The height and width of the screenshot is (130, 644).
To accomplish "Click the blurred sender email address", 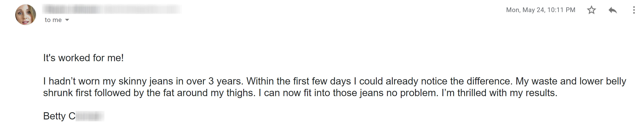I will point(143,10).
